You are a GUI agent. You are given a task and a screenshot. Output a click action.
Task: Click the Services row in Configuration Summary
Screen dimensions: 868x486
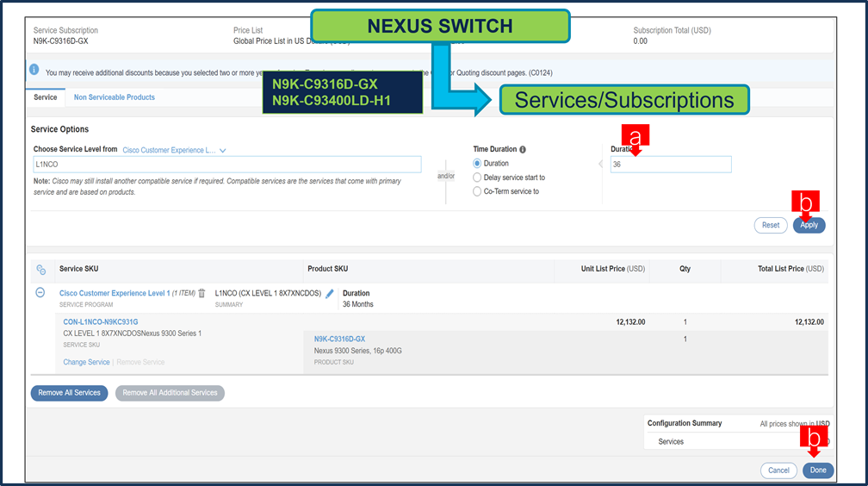pyautogui.click(x=671, y=442)
